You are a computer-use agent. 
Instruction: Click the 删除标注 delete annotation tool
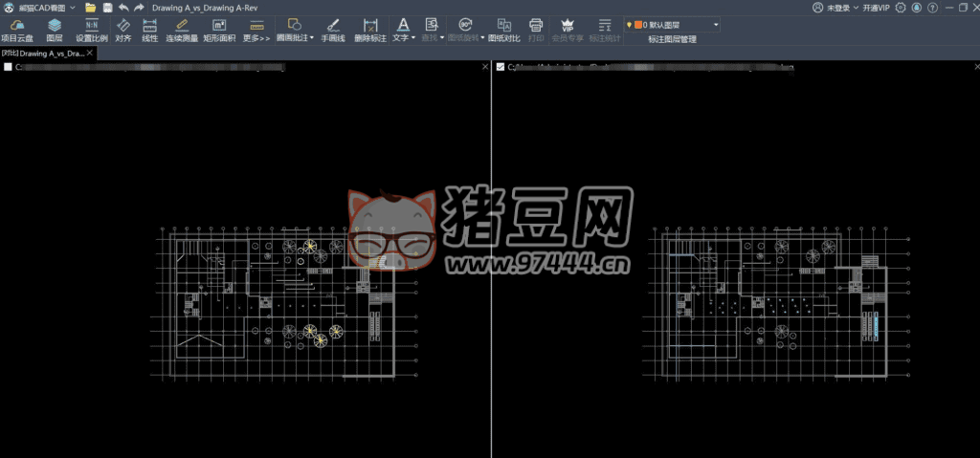pyautogui.click(x=370, y=30)
